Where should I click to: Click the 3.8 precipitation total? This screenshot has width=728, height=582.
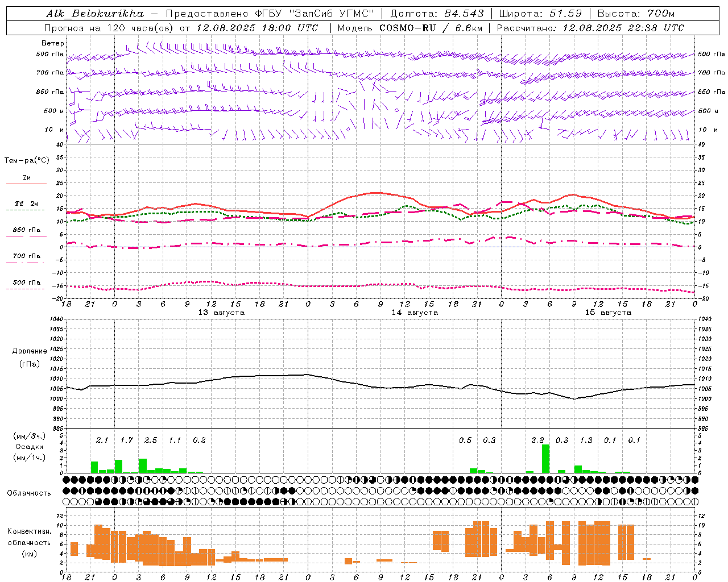[537, 440]
